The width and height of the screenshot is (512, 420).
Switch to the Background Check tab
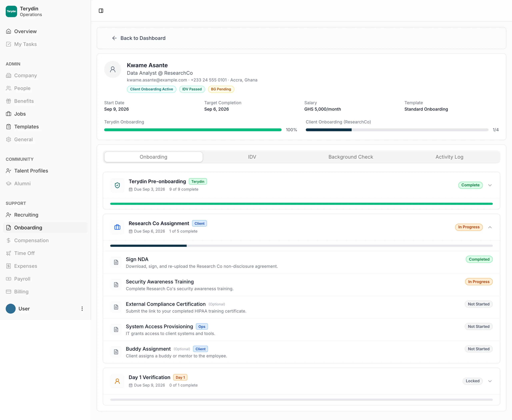(351, 157)
